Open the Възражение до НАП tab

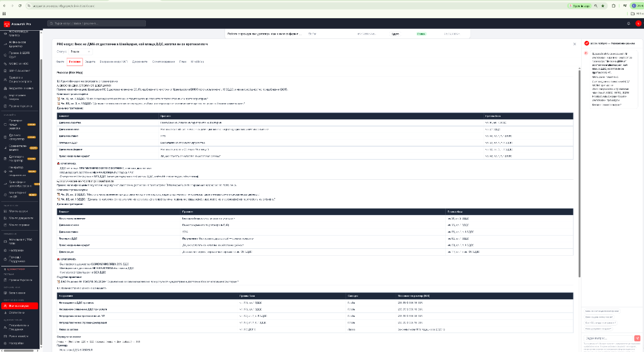tap(114, 62)
